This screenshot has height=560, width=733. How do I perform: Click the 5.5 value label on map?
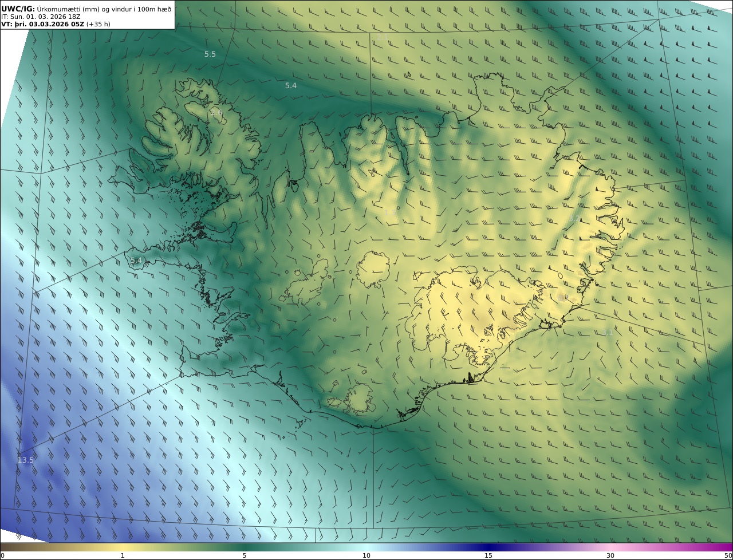pos(210,54)
